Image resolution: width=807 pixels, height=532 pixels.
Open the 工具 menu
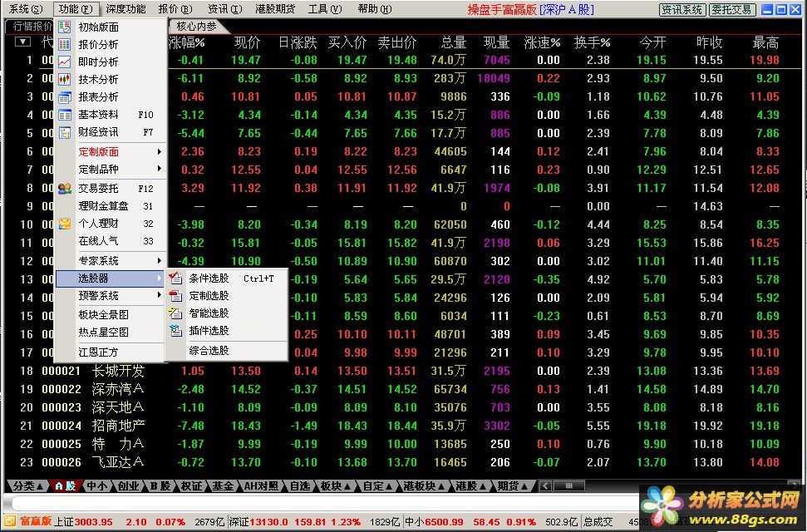[325, 9]
